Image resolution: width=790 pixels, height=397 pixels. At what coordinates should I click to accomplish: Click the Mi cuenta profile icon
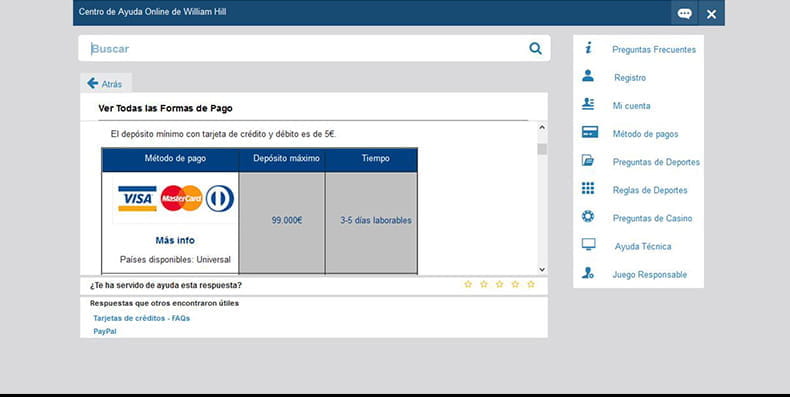(588, 104)
